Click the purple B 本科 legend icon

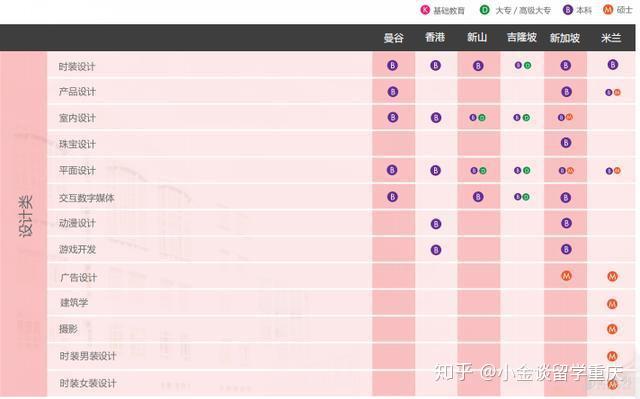pyautogui.click(x=568, y=10)
